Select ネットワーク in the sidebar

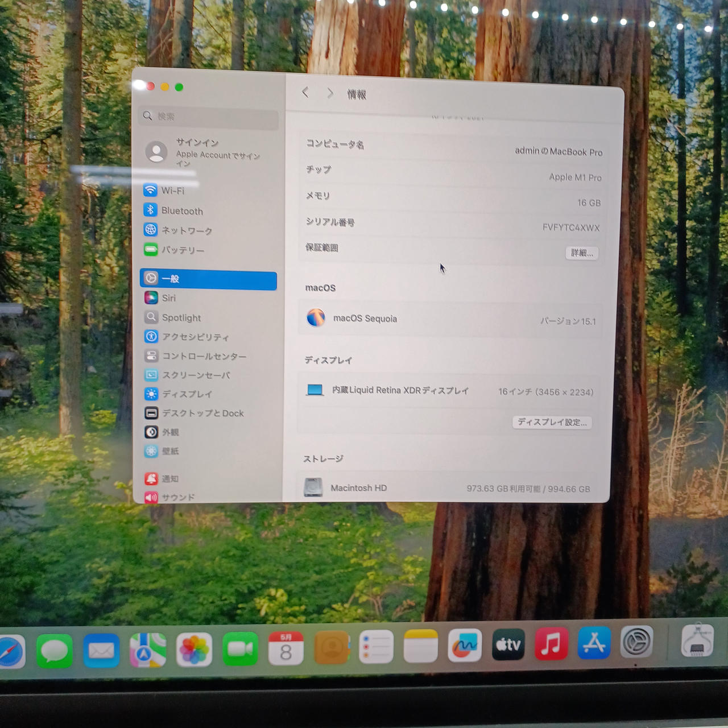(x=187, y=230)
